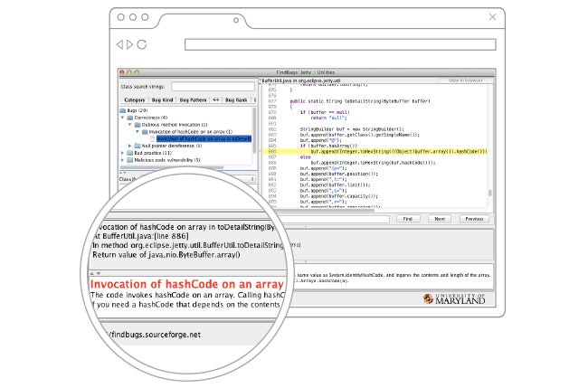Viewport: 588px width, 388px height.
Task: Select the Category sort column header
Action: [134, 100]
